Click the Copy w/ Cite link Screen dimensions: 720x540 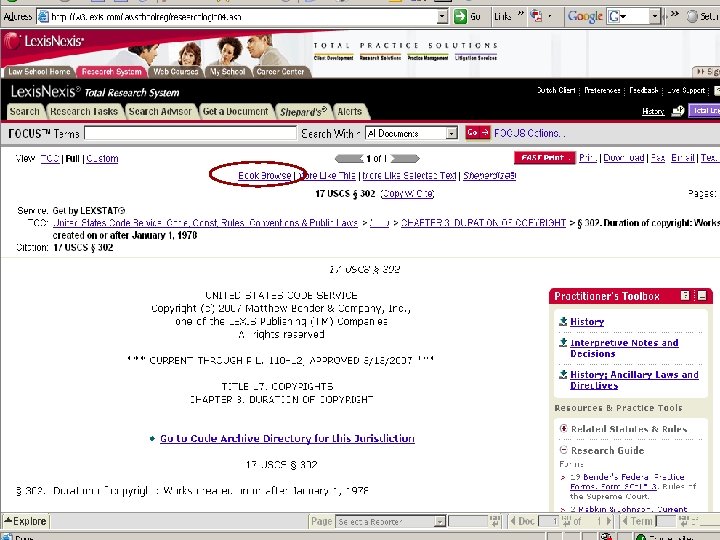[x=407, y=194]
